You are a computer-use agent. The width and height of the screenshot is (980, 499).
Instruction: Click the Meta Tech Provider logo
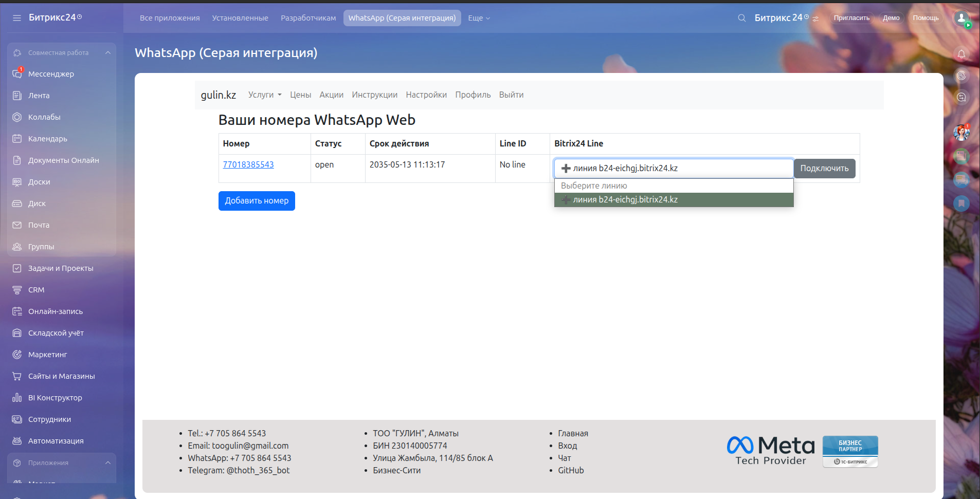tap(770, 451)
